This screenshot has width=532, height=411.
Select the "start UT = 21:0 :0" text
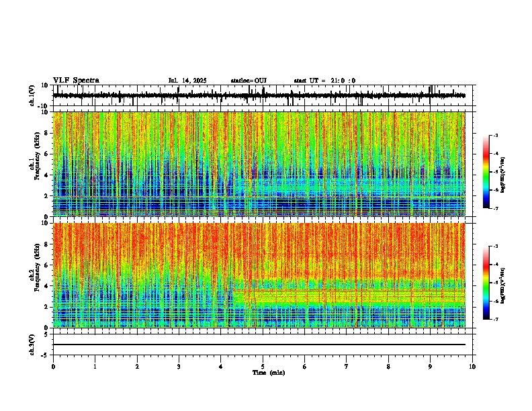tap(324, 81)
